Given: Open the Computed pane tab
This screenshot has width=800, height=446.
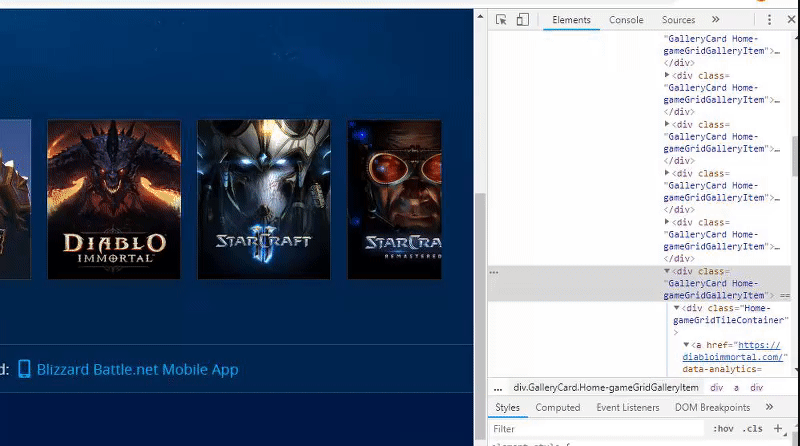Looking at the screenshot, I should coord(558,407).
